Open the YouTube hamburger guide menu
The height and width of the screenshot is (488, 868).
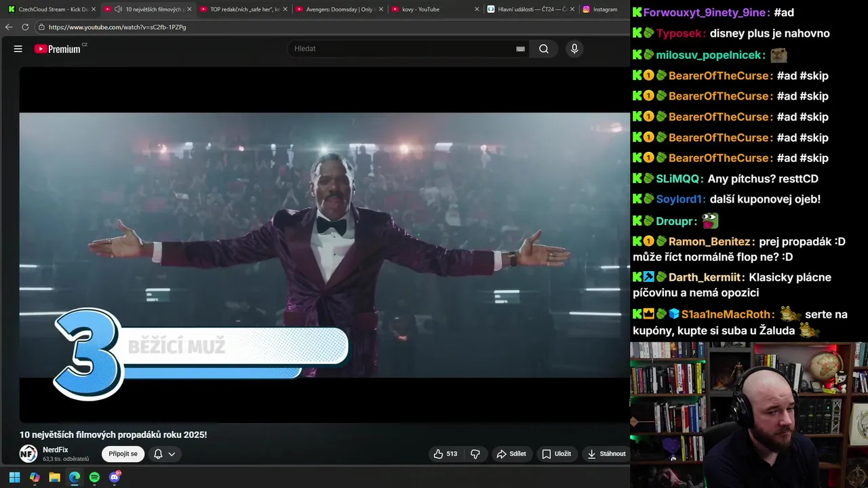(x=18, y=49)
